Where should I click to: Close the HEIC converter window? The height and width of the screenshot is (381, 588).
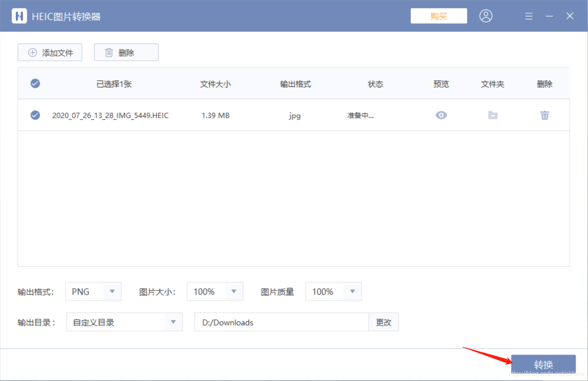point(570,16)
